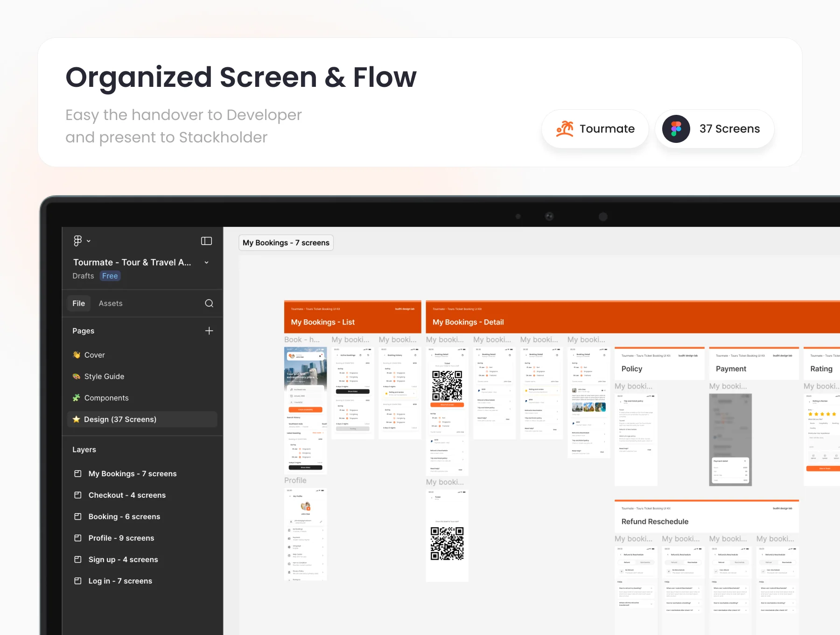Click the Pages section heading
The width and height of the screenshot is (840, 635).
(83, 331)
